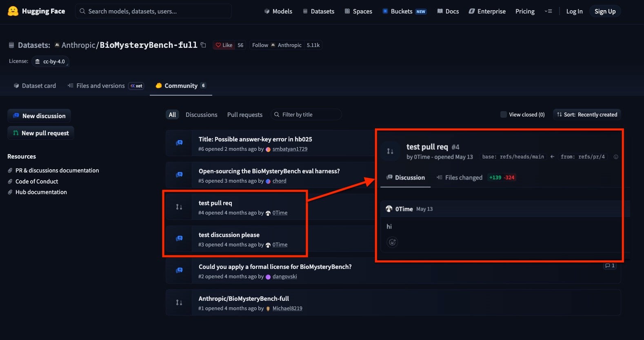Open the Sort: Recently created dropdown

click(x=587, y=114)
